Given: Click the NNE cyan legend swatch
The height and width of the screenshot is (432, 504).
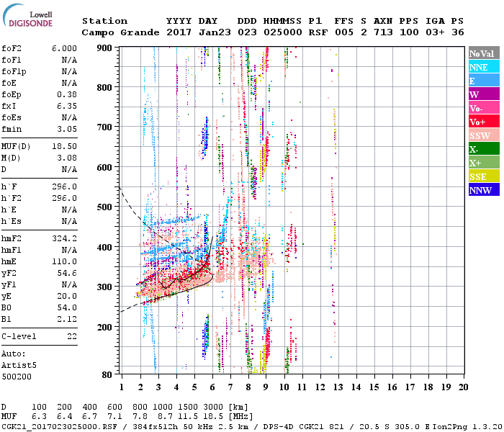Looking at the screenshot, I should pos(482,67).
